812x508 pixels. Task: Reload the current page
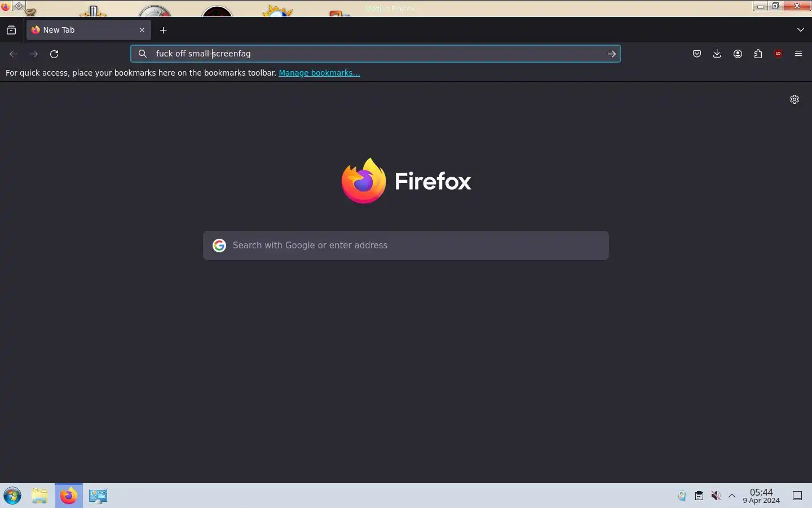(x=54, y=54)
